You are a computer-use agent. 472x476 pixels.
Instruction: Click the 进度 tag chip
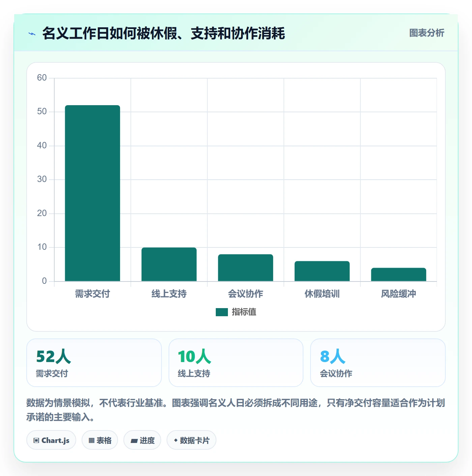coord(142,440)
